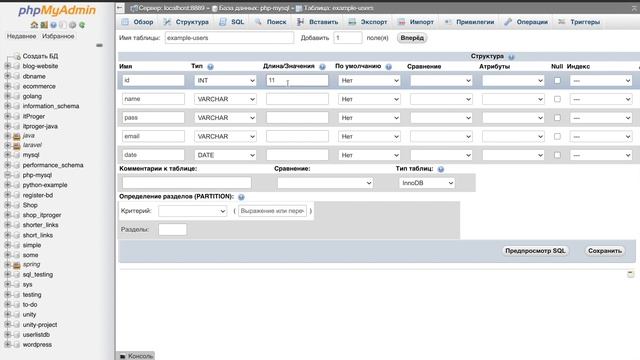The width and height of the screenshot is (640, 360).
Task: Open table-level Сравнение collation dropdown
Action: point(325,183)
